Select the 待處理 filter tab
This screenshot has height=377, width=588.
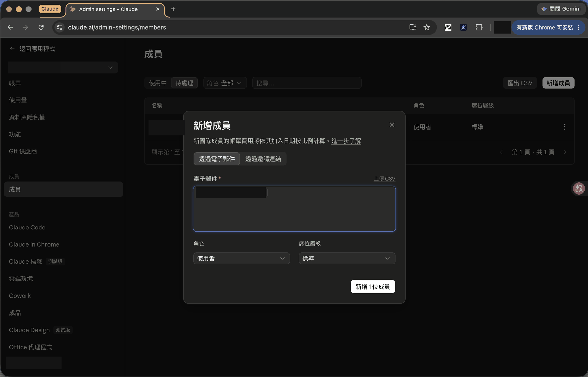click(184, 83)
